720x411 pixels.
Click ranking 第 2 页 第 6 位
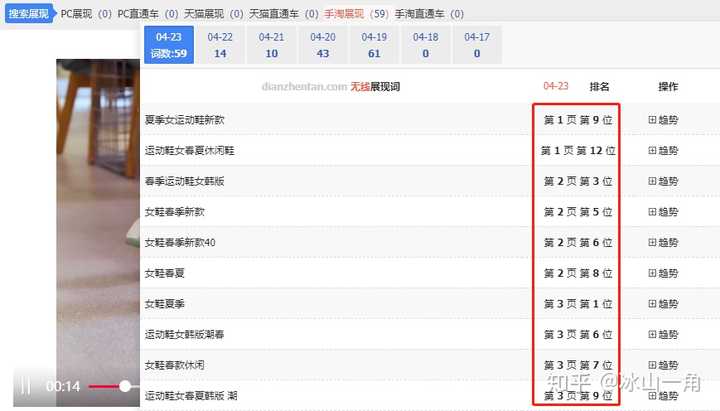coord(578,242)
